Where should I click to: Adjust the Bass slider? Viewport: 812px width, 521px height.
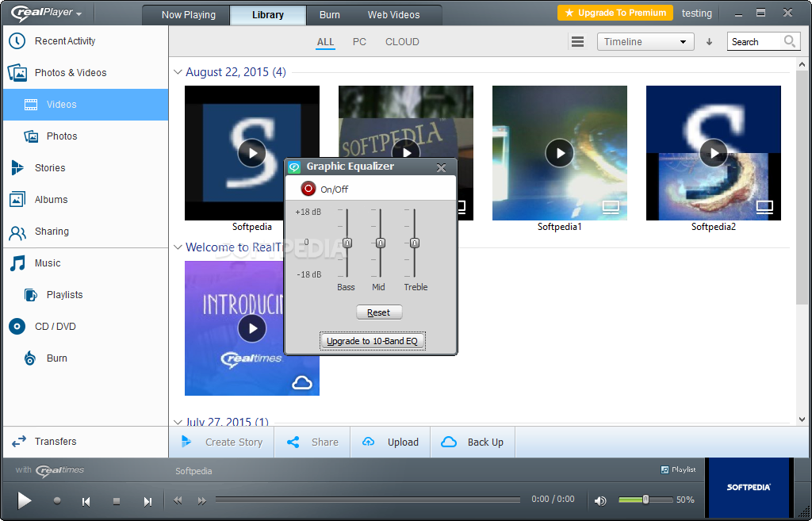click(347, 243)
